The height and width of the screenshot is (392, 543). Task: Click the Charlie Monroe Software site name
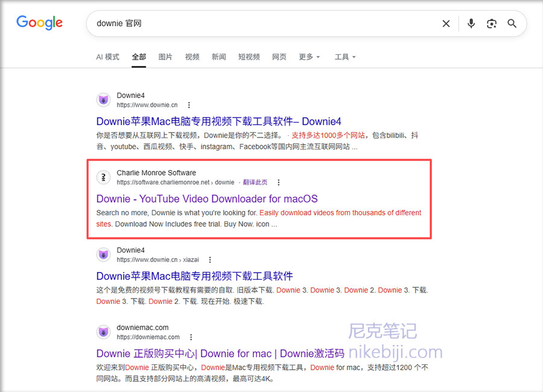tap(156, 173)
